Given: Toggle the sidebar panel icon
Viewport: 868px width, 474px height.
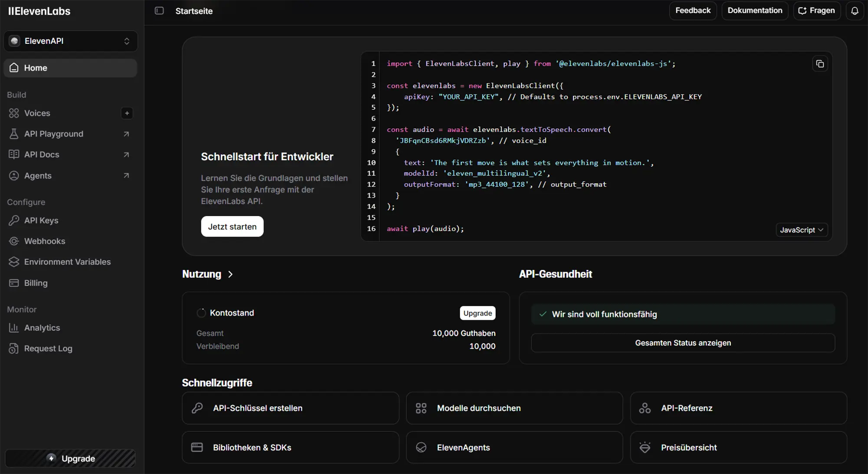Looking at the screenshot, I should click(159, 11).
